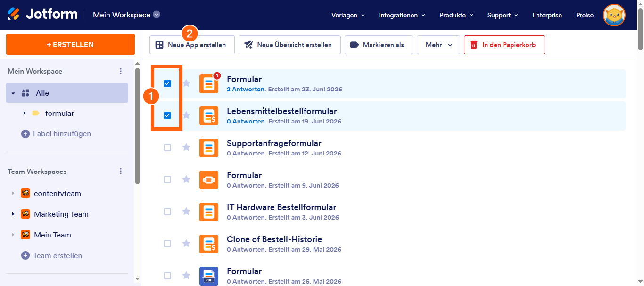644x286 pixels.
Task: Check the Supportanfrageformular checkbox
Action: tap(167, 147)
